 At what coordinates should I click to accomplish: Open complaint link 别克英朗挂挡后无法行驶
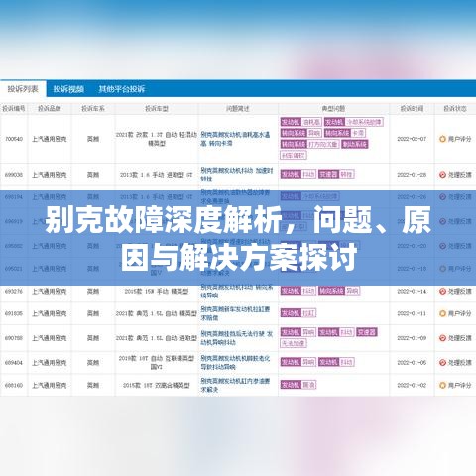(237, 338)
